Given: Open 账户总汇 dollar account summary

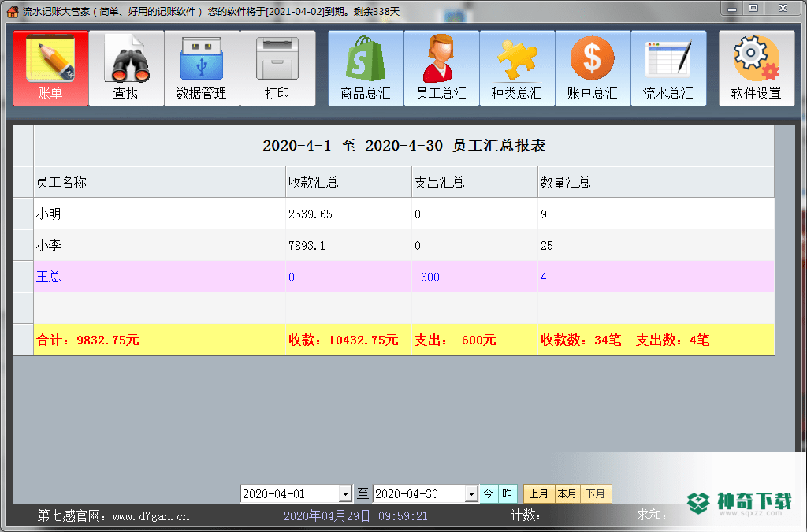Looking at the screenshot, I should pyautogui.click(x=593, y=69).
